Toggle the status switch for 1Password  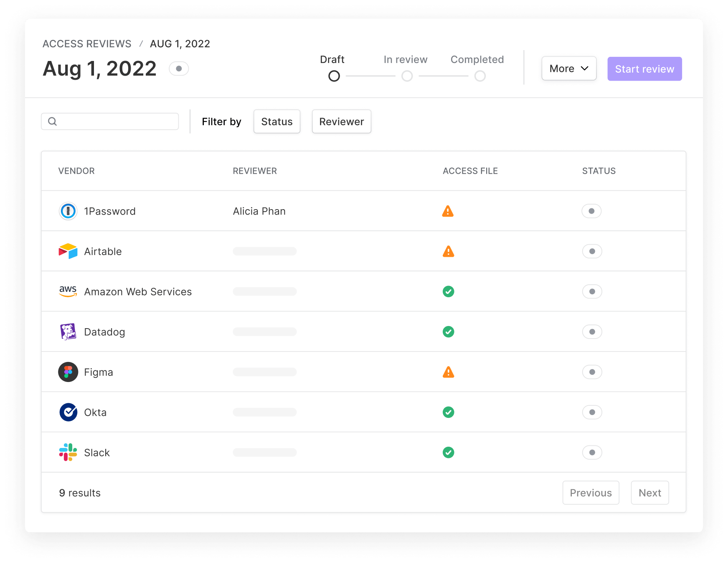click(x=591, y=211)
